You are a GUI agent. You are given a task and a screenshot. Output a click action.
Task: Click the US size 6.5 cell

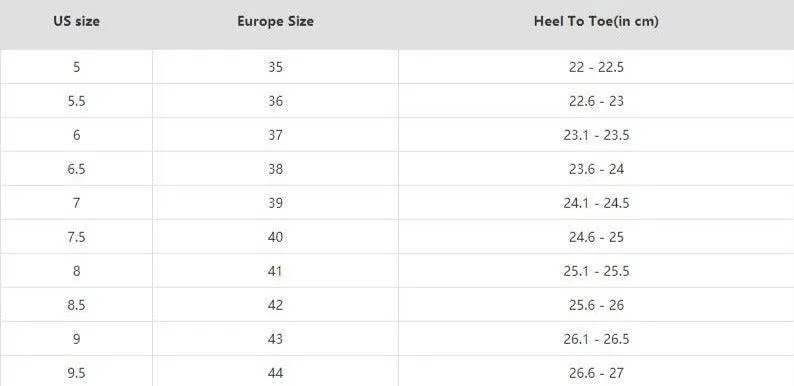coord(76,169)
